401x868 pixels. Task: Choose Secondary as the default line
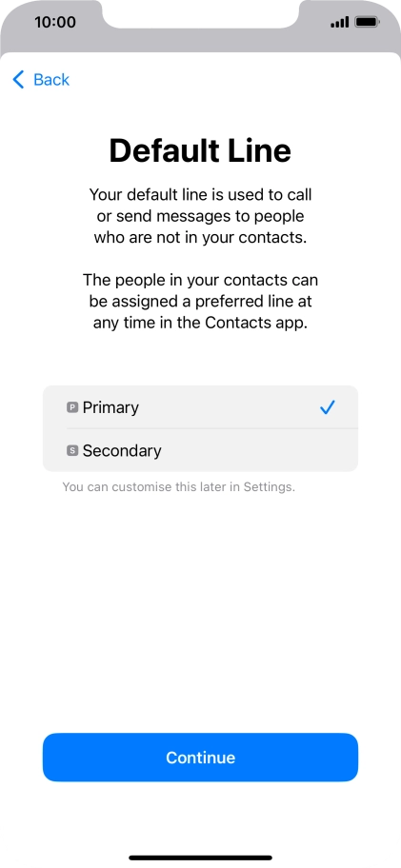tap(200, 450)
